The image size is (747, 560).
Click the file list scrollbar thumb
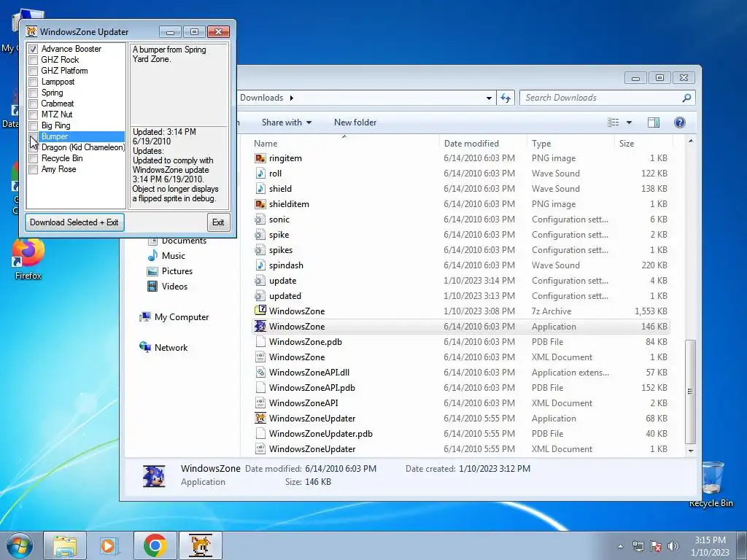(x=690, y=392)
